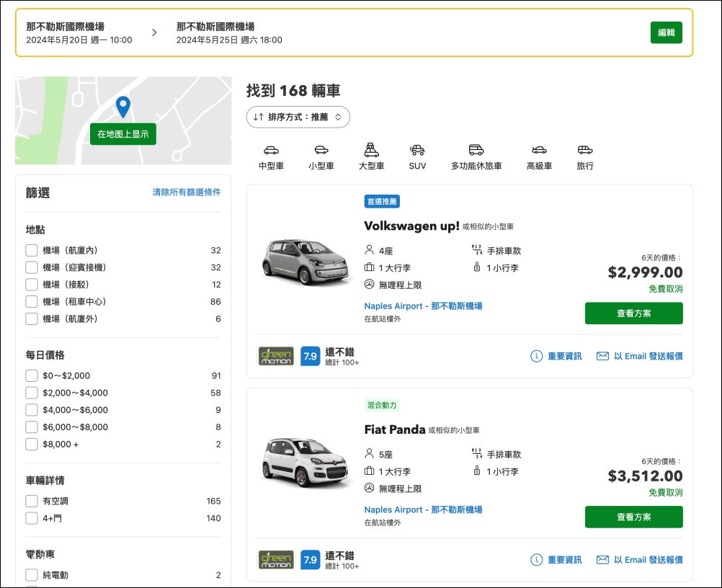
Task: Select the 多功能休旅車 car type icon
Action: tap(476, 150)
